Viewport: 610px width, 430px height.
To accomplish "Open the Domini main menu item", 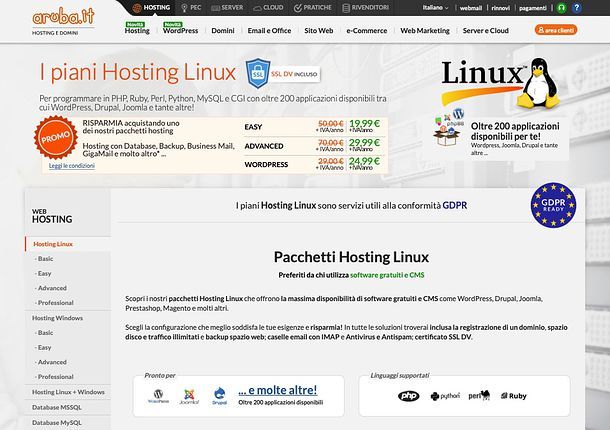I will point(223,30).
